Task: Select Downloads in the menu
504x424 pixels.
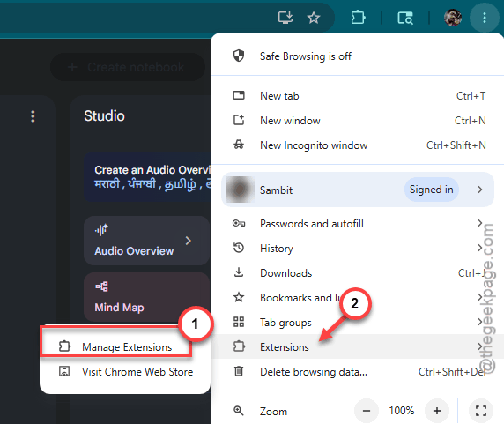Action: (x=357, y=273)
